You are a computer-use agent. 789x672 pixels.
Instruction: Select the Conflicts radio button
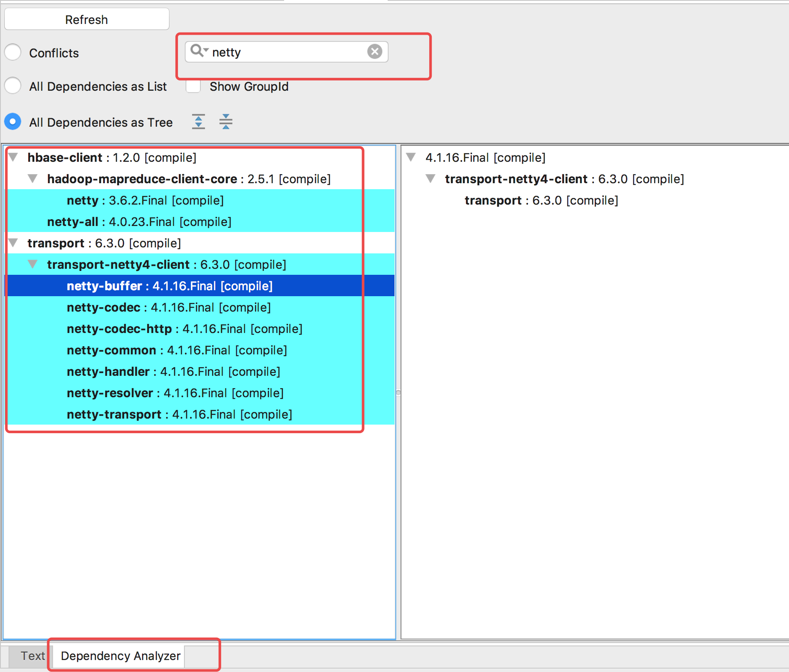[x=13, y=52]
